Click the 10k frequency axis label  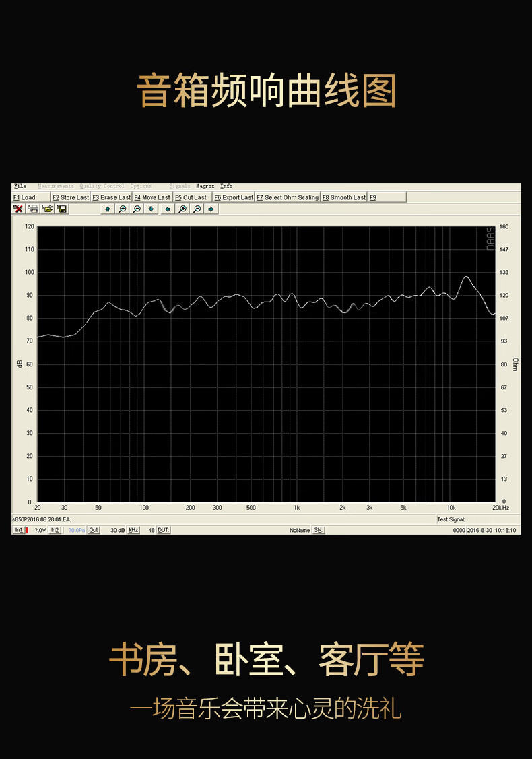pyautogui.click(x=451, y=508)
